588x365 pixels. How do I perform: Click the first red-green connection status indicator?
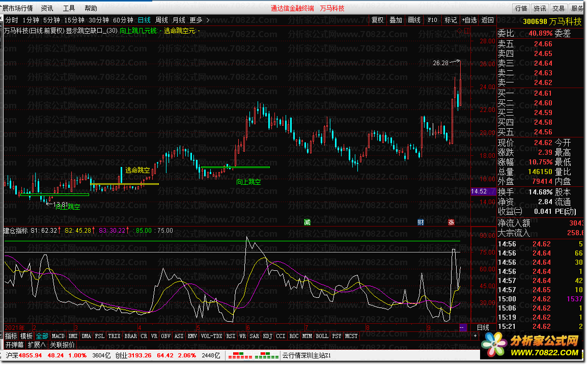(240, 355)
